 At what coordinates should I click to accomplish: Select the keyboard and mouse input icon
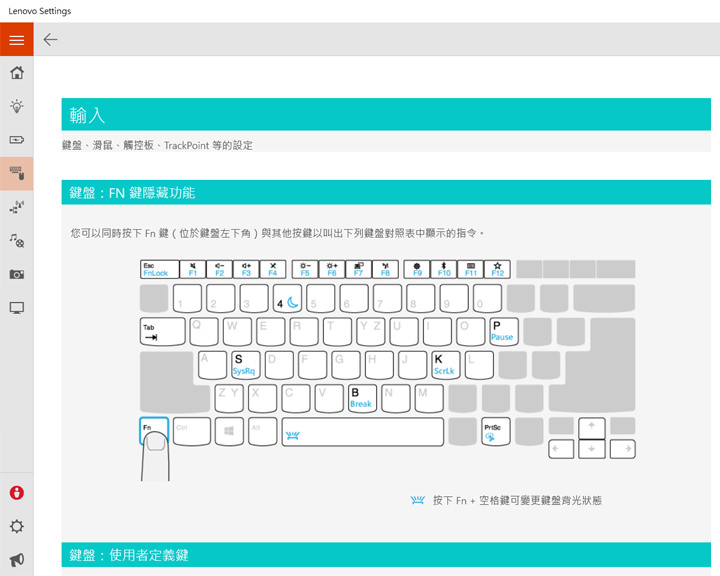(x=17, y=173)
